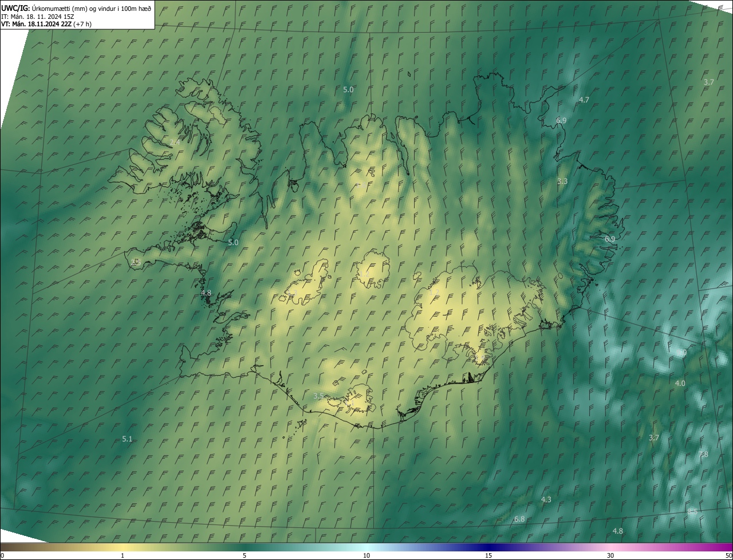The image size is (733, 560).
Task: Click the 4.0 value label over the southeast sea
Action: (680, 383)
